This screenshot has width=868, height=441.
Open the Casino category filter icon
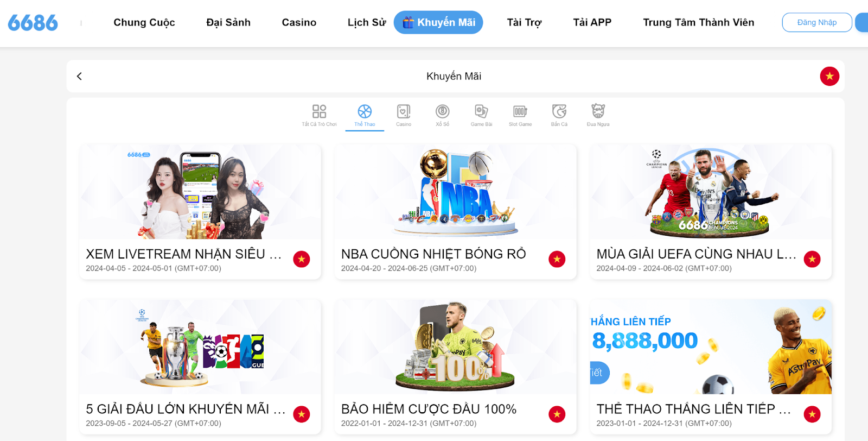point(404,111)
